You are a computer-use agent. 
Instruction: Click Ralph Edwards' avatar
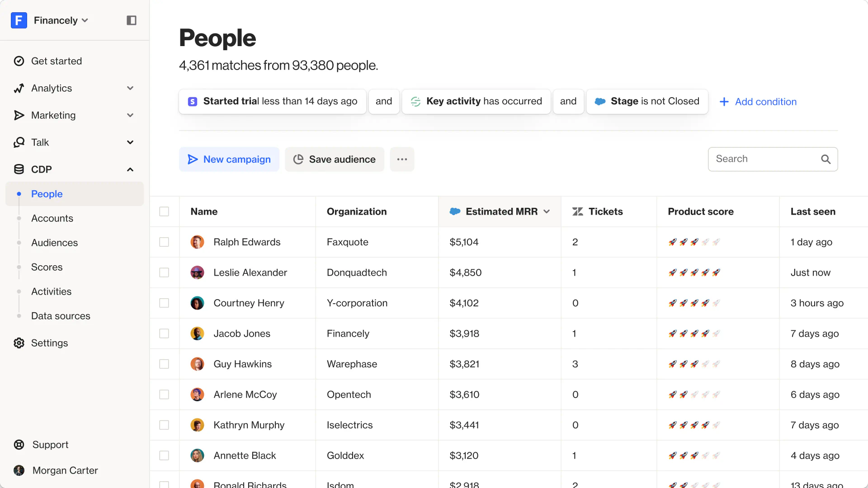197,242
